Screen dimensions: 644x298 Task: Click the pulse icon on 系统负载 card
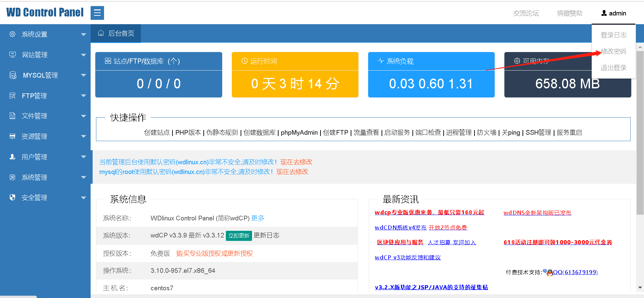(381, 61)
